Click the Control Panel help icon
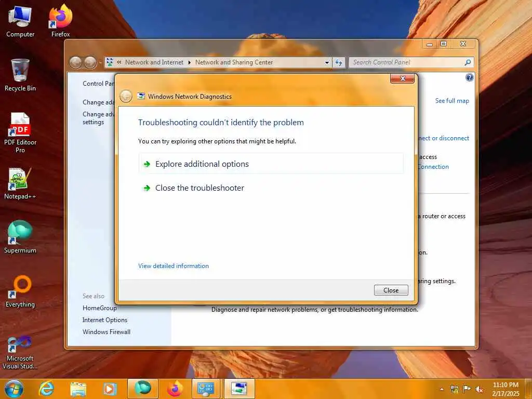This screenshot has height=399, width=532. [469, 78]
